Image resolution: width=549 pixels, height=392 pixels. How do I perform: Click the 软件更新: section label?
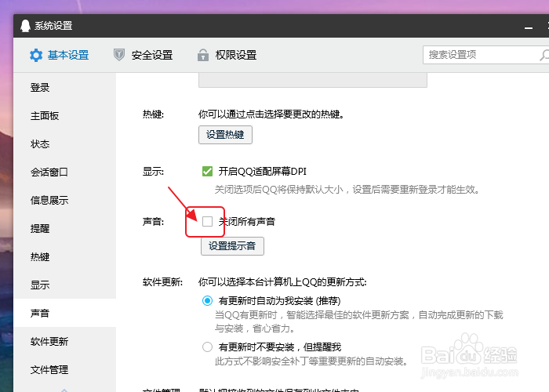click(x=162, y=281)
